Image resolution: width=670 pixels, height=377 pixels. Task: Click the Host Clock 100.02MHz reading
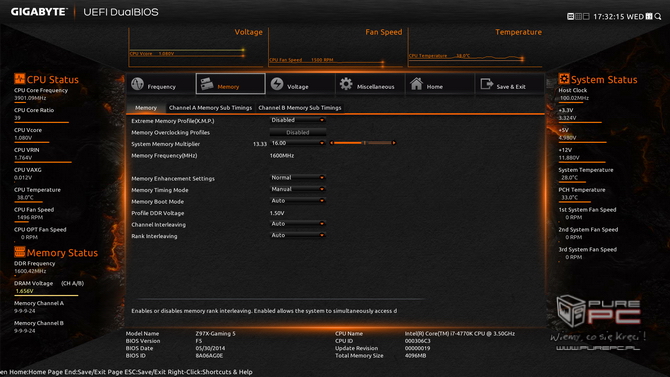[574, 98]
